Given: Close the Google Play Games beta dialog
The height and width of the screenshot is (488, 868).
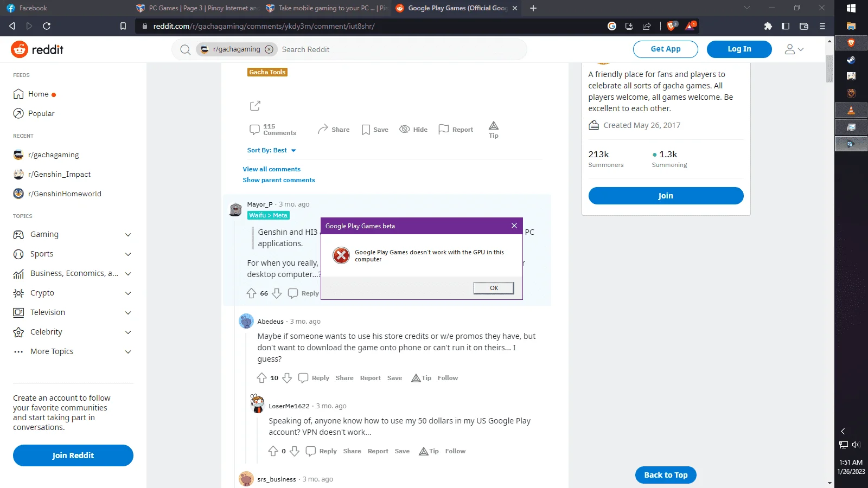Looking at the screenshot, I should [x=514, y=226].
